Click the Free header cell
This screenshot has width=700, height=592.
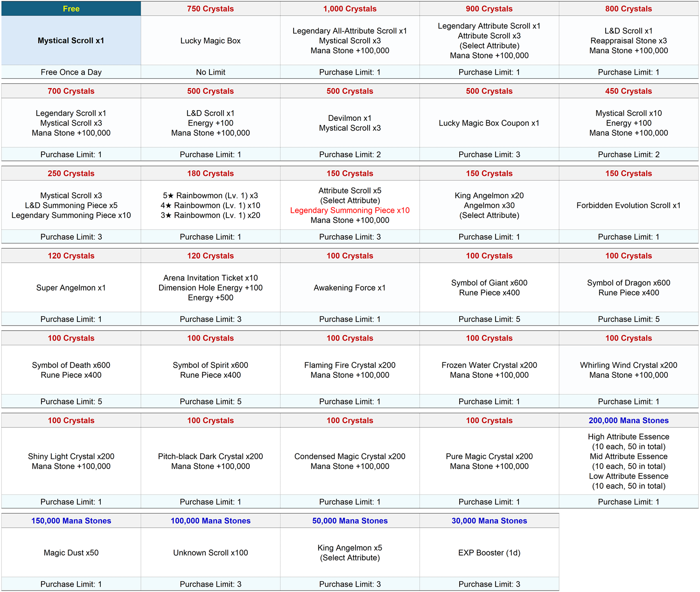[71, 9]
